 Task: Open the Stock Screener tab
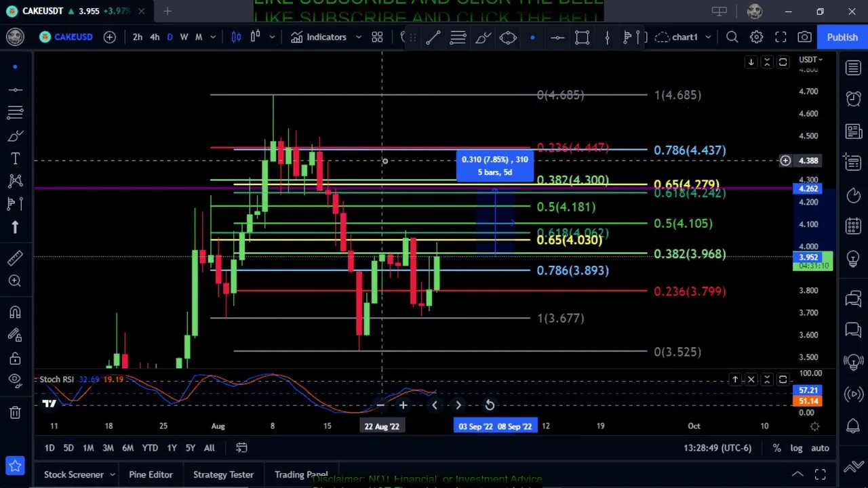point(74,474)
